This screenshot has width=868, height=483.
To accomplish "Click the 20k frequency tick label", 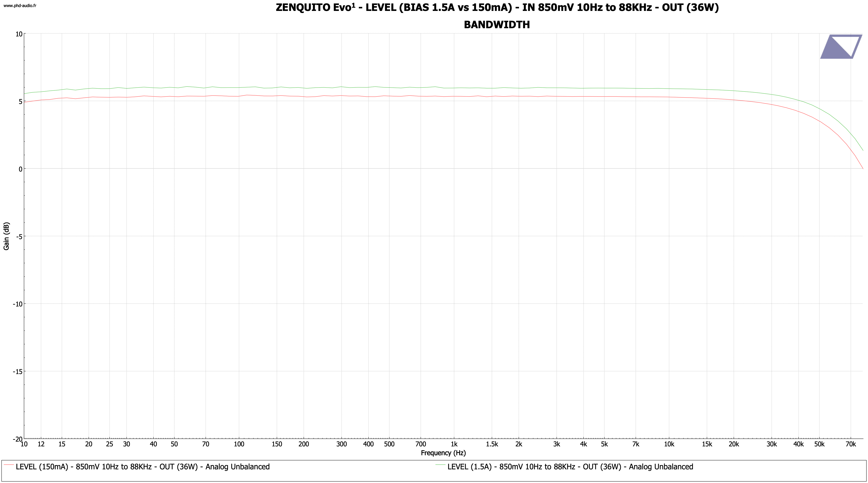I will pos(734,444).
